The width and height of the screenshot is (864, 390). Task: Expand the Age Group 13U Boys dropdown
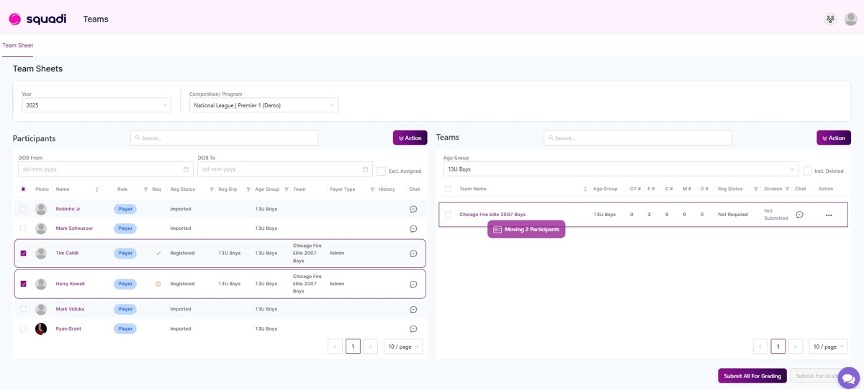[x=621, y=169]
